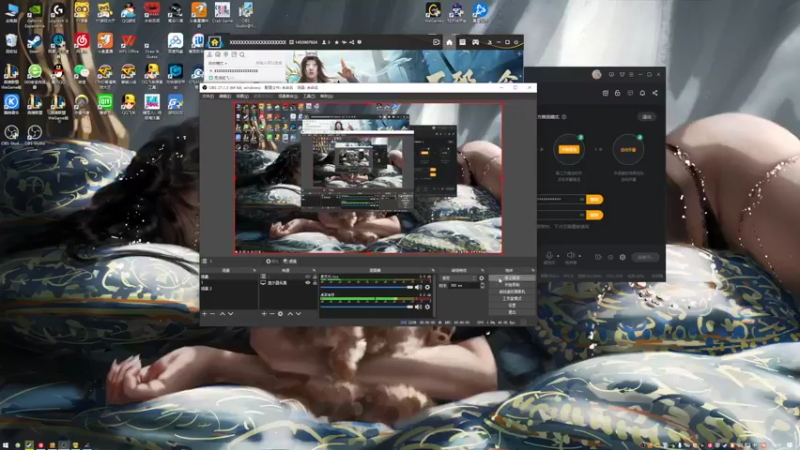Click the second button in the OBS Controls dock
This screenshot has height=450, width=800.
pos(512,285)
